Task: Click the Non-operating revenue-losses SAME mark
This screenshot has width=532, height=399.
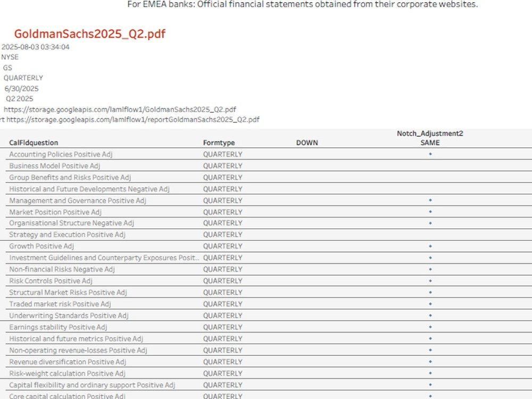Action: point(430,350)
